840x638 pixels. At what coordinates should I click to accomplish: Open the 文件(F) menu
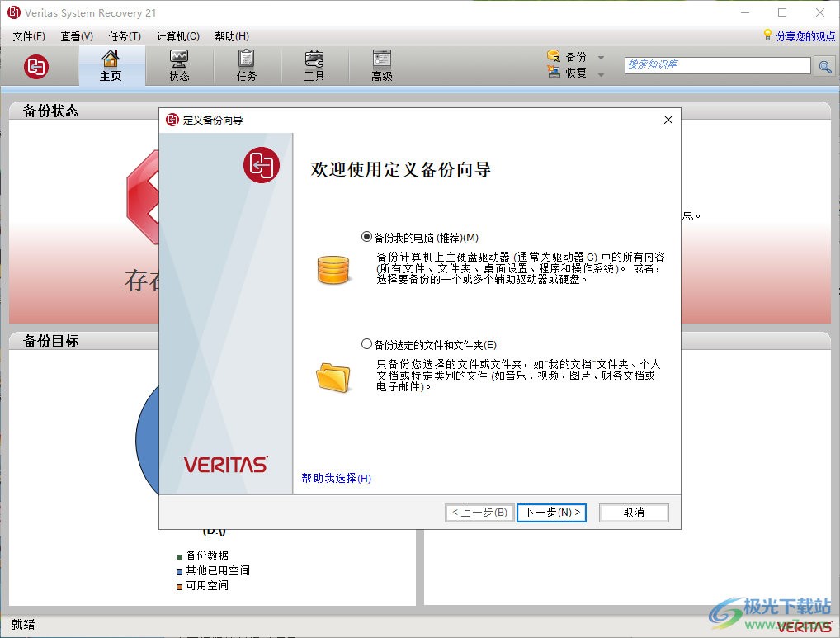coord(29,36)
